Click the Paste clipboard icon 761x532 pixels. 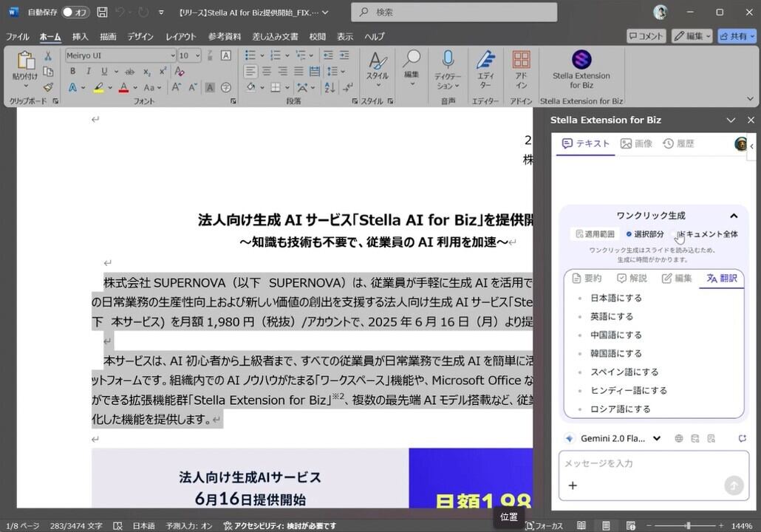[26, 61]
